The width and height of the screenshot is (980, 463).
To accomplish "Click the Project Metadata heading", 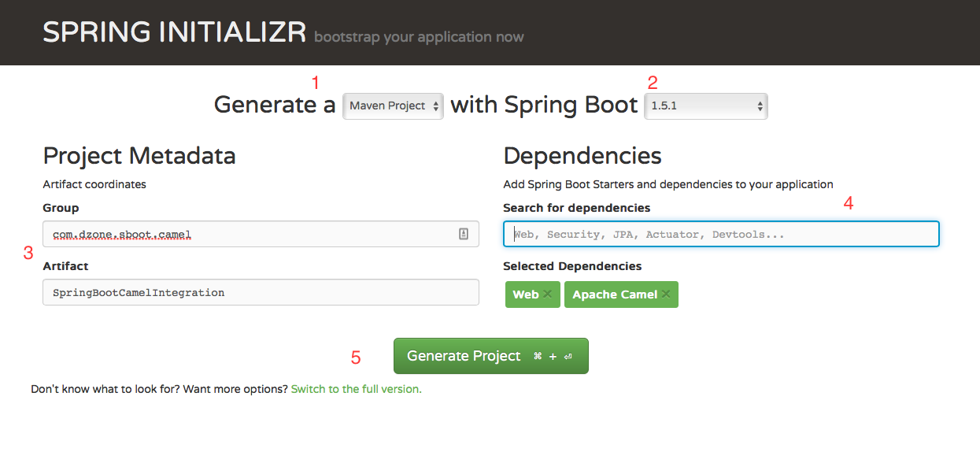I will click(139, 155).
